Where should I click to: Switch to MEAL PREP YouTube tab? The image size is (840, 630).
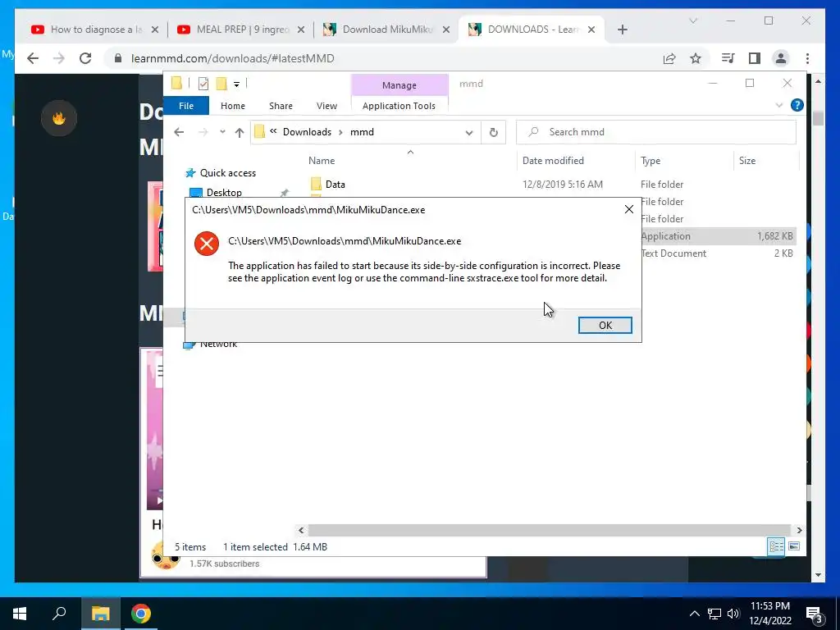point(242,30)
